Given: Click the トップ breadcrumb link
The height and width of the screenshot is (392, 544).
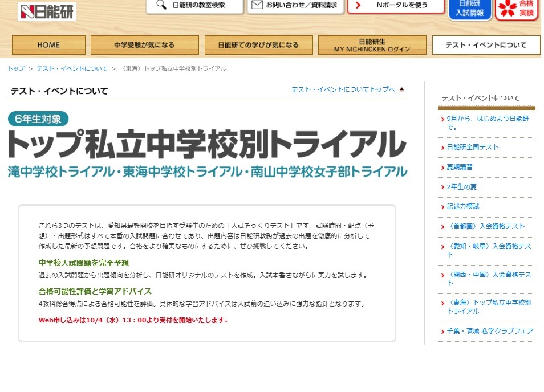Looking at the screenshot, I should (15, 68).
